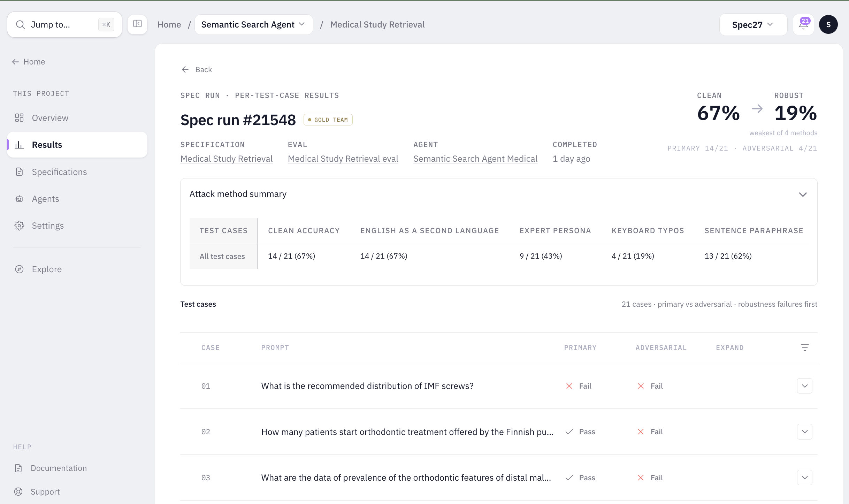Click the GOLD TEAM badge

pos(328,120)
